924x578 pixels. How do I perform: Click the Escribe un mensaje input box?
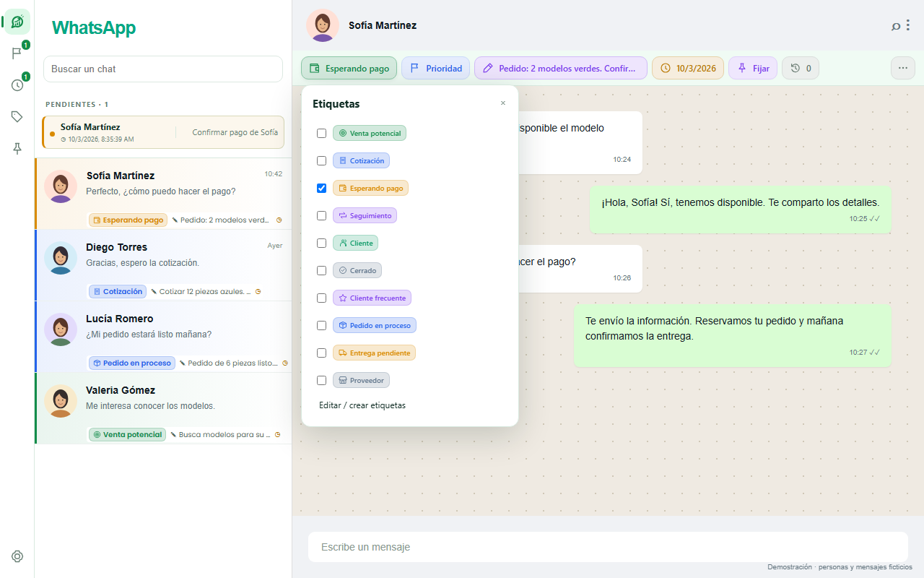(x=608, y=547)
